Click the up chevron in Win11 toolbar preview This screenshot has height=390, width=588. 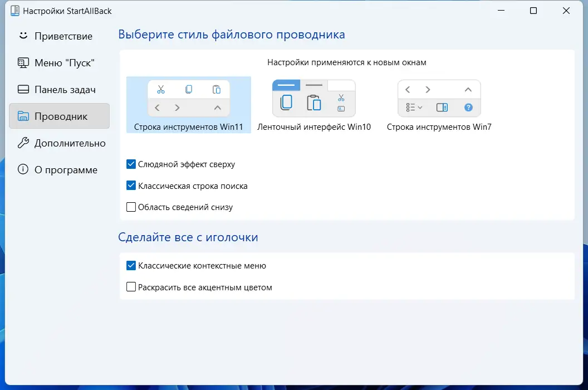coord(217,108)
